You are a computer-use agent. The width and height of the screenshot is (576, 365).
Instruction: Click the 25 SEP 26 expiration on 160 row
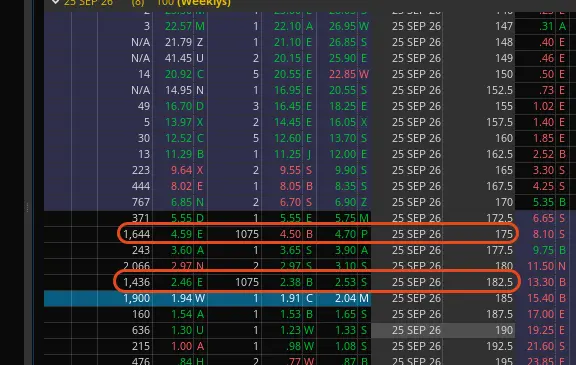[x=416, y=138]
